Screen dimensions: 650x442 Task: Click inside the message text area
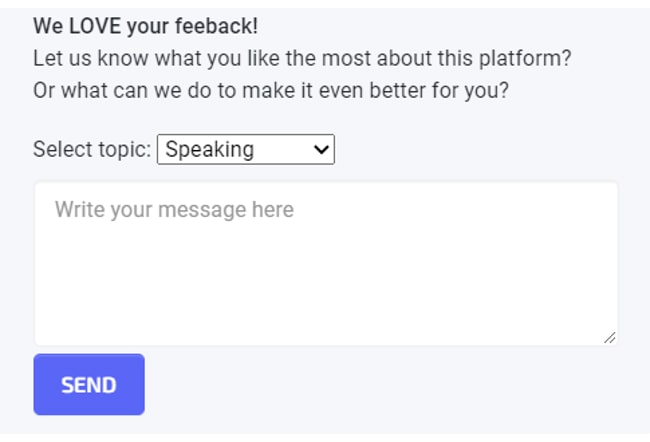tap(325, 264)
